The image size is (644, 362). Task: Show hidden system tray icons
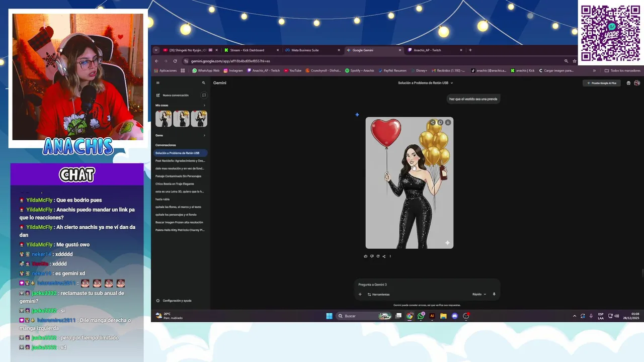tap(575, 316)
